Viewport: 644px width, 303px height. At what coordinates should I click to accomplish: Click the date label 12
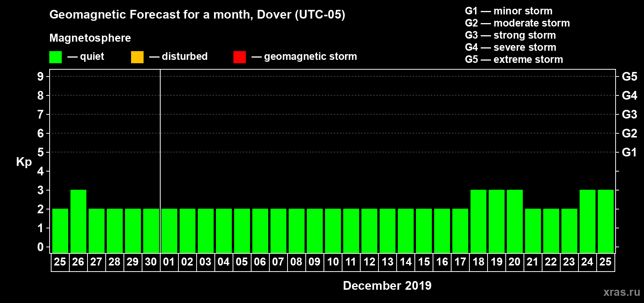(x=369, y=262)
